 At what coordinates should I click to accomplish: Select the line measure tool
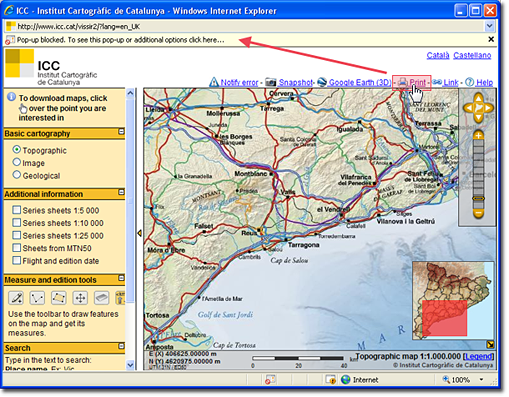[37, 297]
